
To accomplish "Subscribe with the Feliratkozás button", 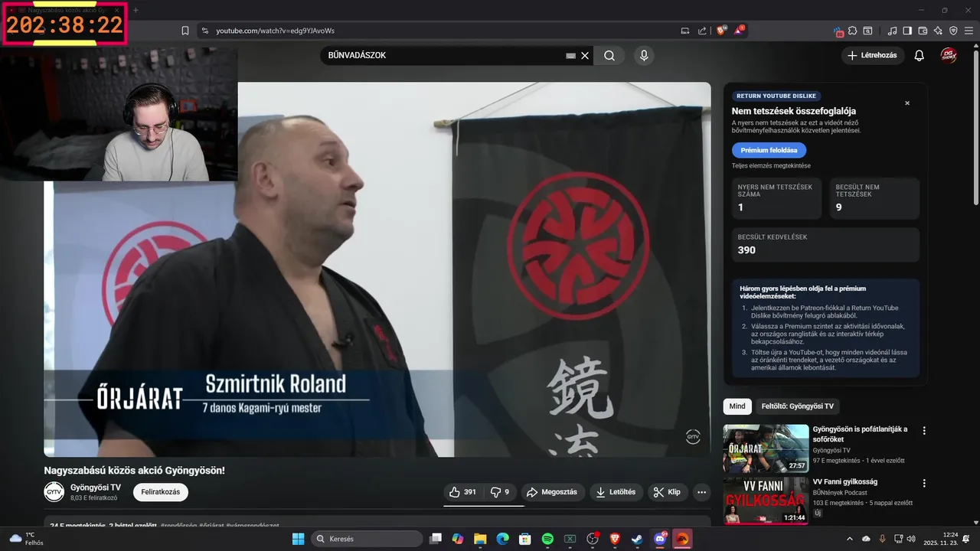I will pos(161,492).
